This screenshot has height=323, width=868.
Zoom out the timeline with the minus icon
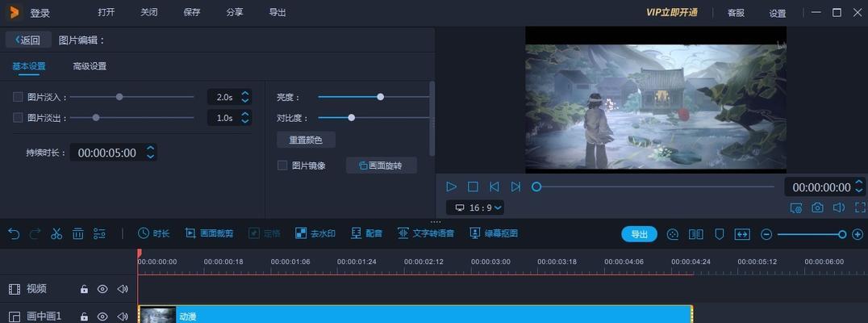[766, 234]
